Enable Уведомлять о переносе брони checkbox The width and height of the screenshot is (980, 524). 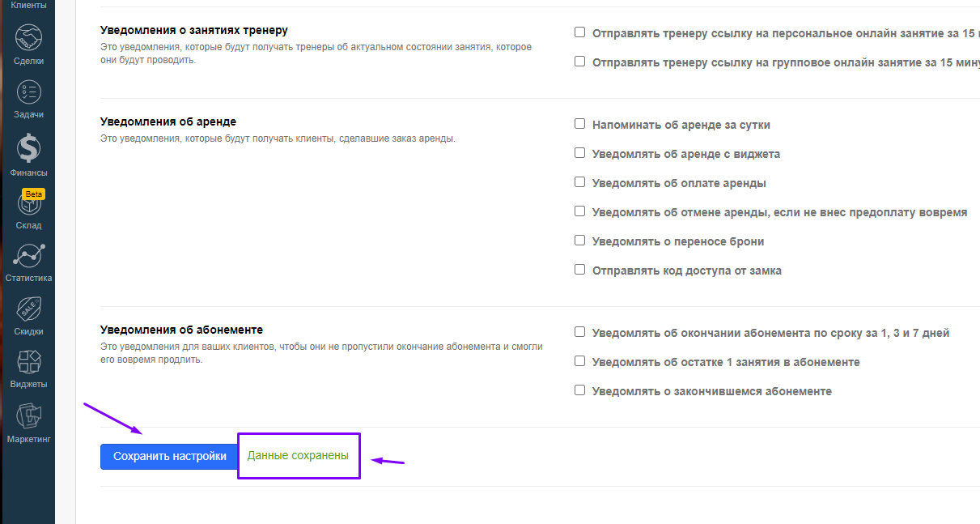tap(579, 241)
